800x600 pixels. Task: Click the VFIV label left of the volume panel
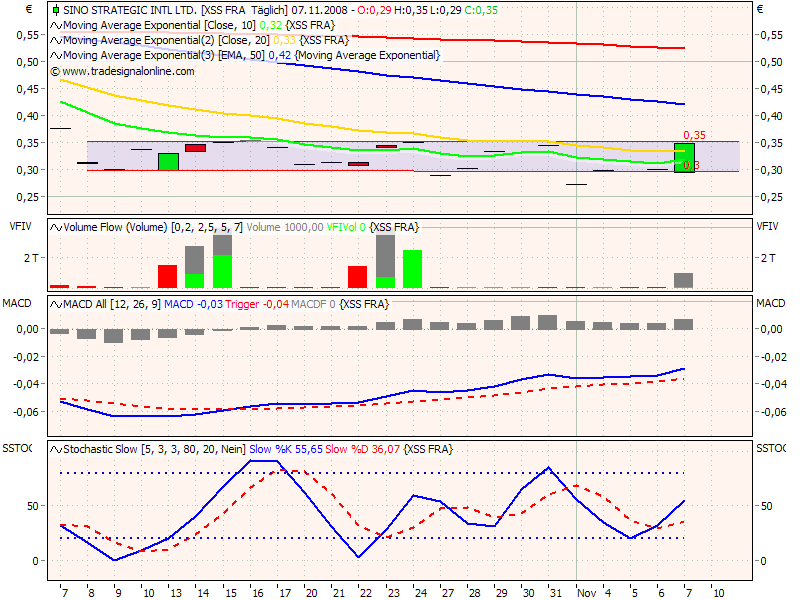tap(20, 227)
